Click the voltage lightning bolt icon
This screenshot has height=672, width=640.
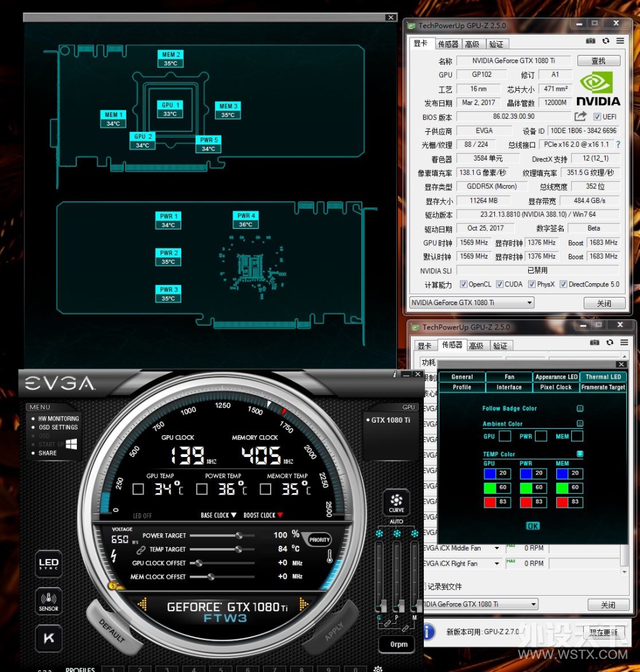coord(114,556)
